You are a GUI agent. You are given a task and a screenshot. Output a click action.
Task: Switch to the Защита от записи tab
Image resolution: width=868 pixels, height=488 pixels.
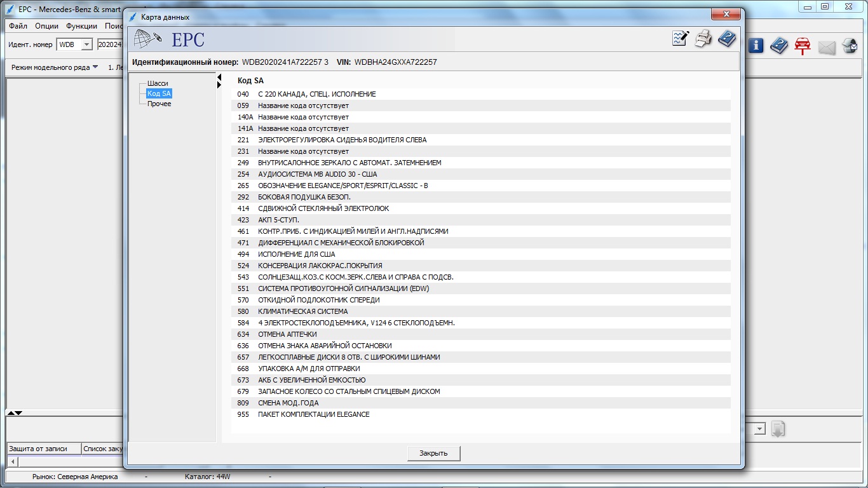[44, 449]
